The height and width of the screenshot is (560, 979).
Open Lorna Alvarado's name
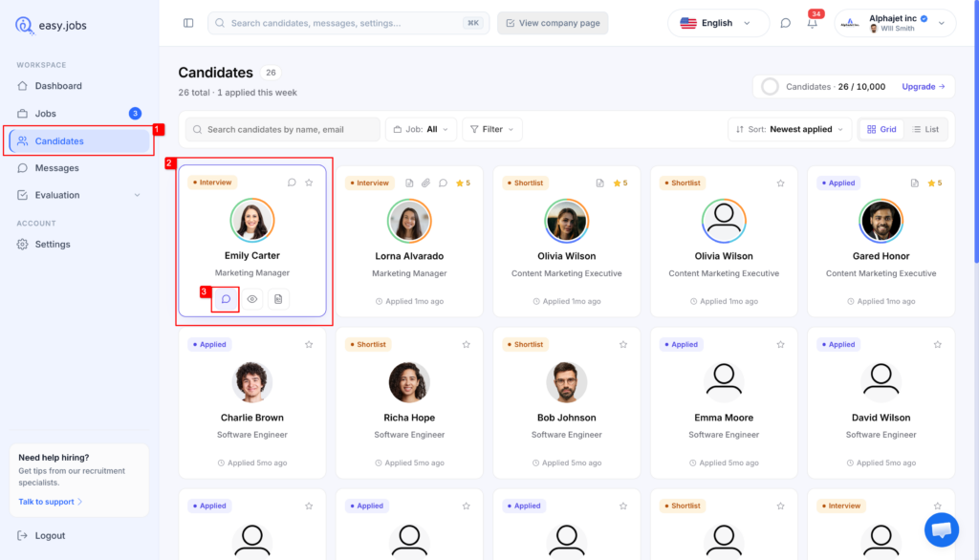tap(409, 256)
